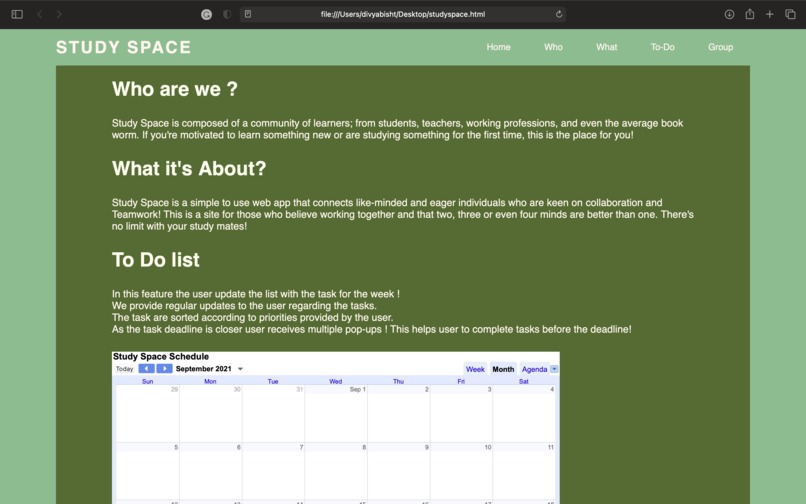Click the Sat column header in calendar

coord(524,381)
